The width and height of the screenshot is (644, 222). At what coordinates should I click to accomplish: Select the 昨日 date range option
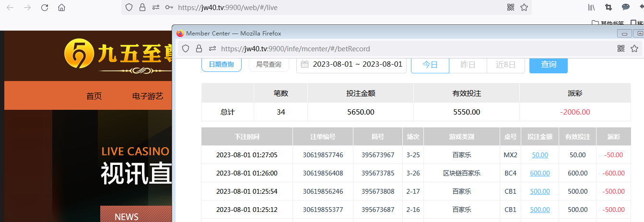coord(468,65)
